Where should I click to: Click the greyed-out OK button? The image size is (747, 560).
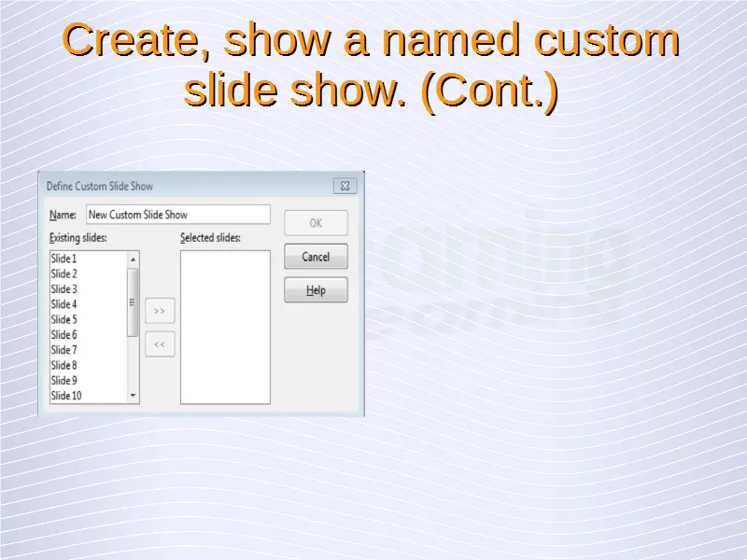click(316, 223)
